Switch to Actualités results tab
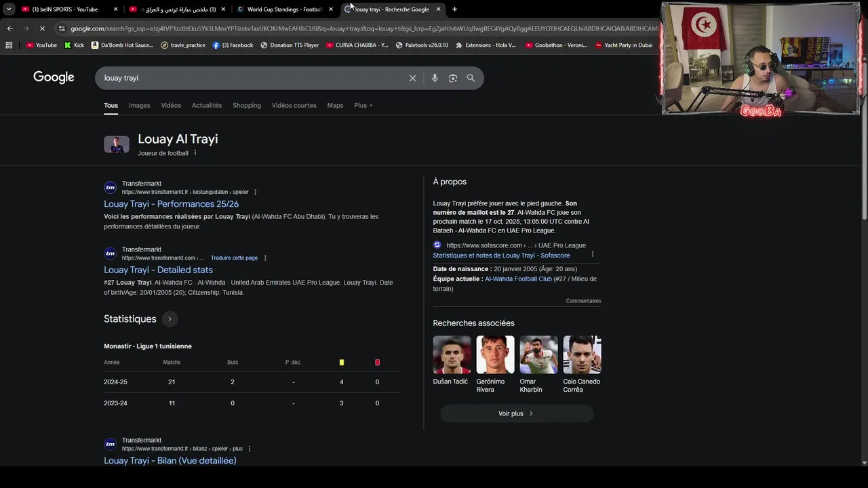 (207, 105)
